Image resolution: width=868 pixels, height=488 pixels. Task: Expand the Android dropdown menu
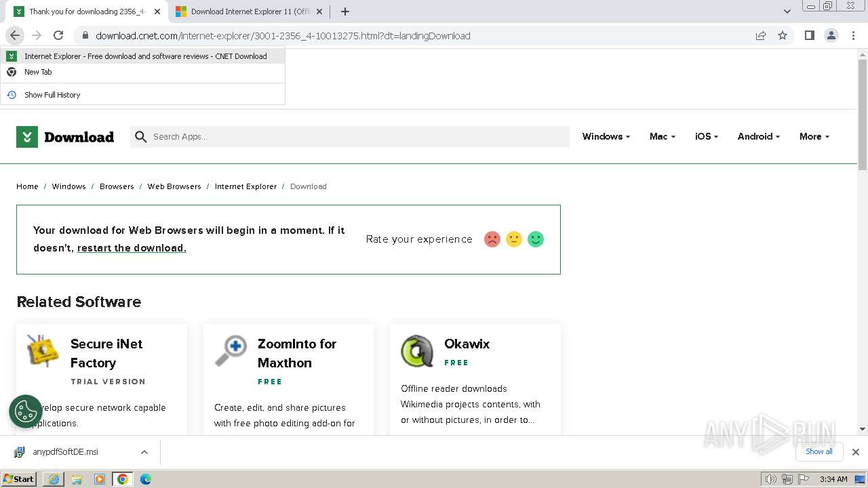click(759, 136)
